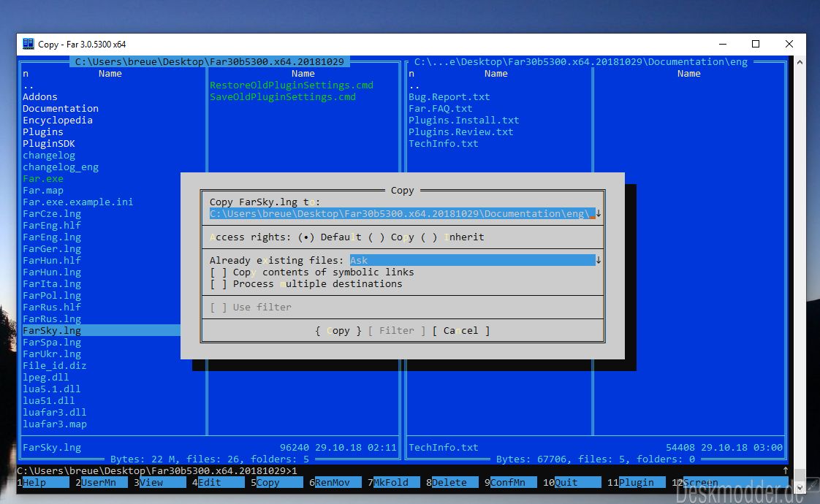Click the destination path input field
Screen dimensions: 820x504
(x=402, y=214)
